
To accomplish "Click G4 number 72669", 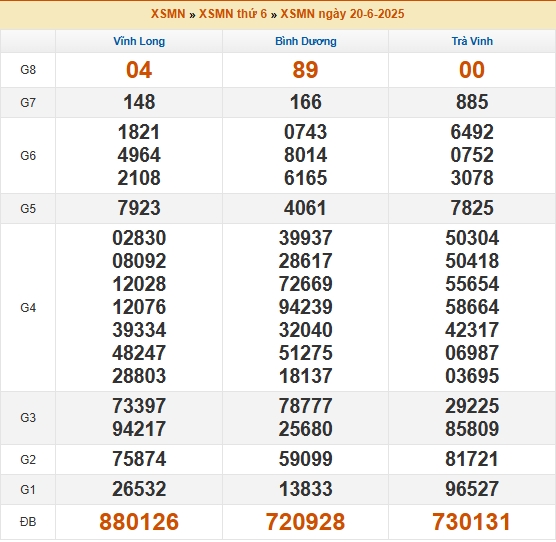I will pos(305,284).
